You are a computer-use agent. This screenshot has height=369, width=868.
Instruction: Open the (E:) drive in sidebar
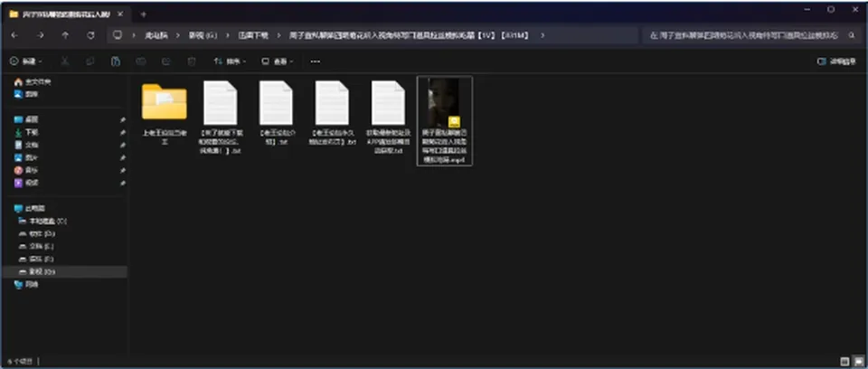pyautogui.click(x=37, y=247)
